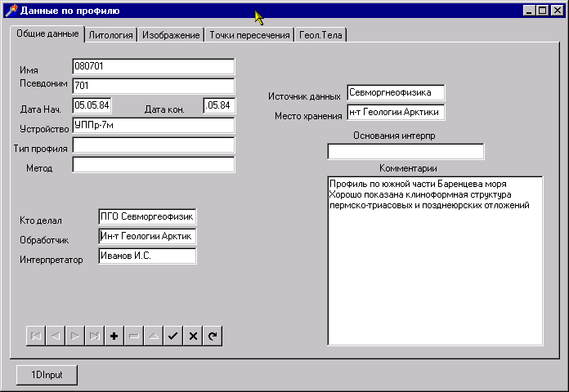Click the Интерпретатор field with Иванов И.С.

click(x=147, y=256)
